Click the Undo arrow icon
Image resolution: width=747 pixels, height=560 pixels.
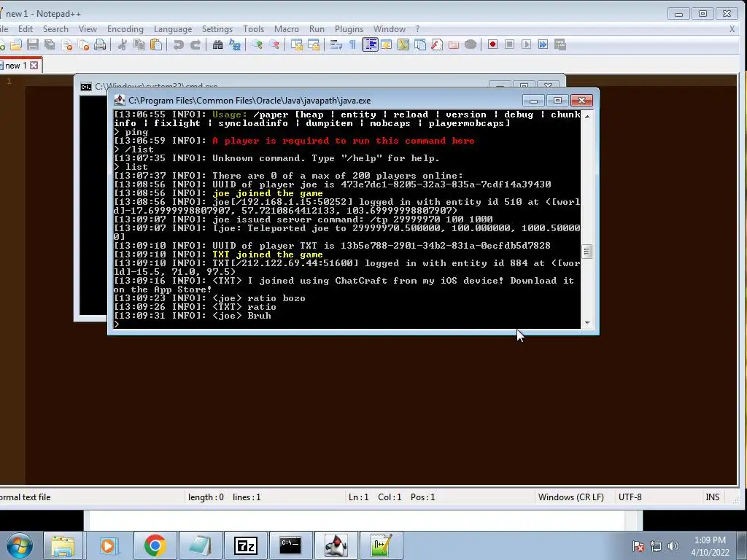[178, 44]
